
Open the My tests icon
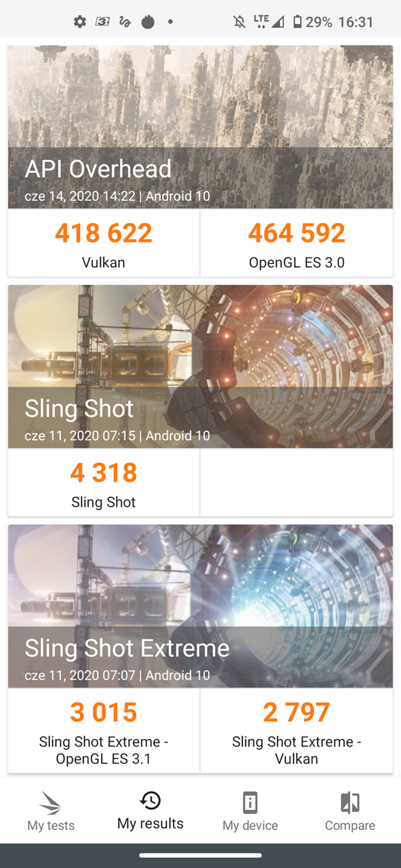(51, 802)
